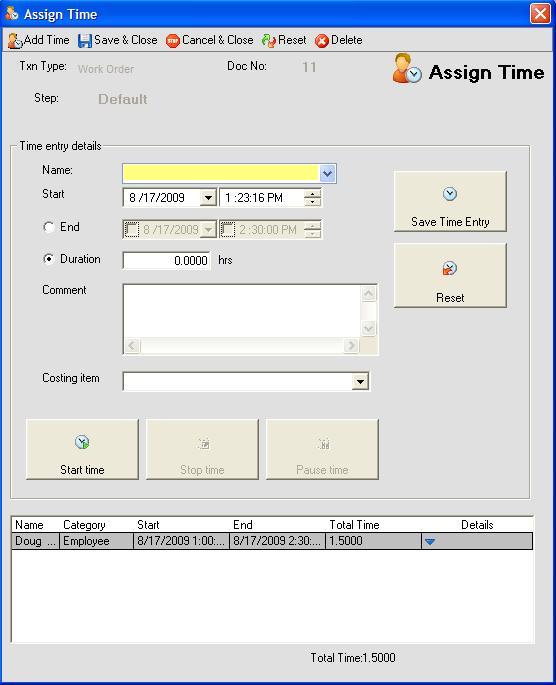This screenshot has height=685, width=556.
Task: Click the Add Time toolbar icon
Action: 15,41
